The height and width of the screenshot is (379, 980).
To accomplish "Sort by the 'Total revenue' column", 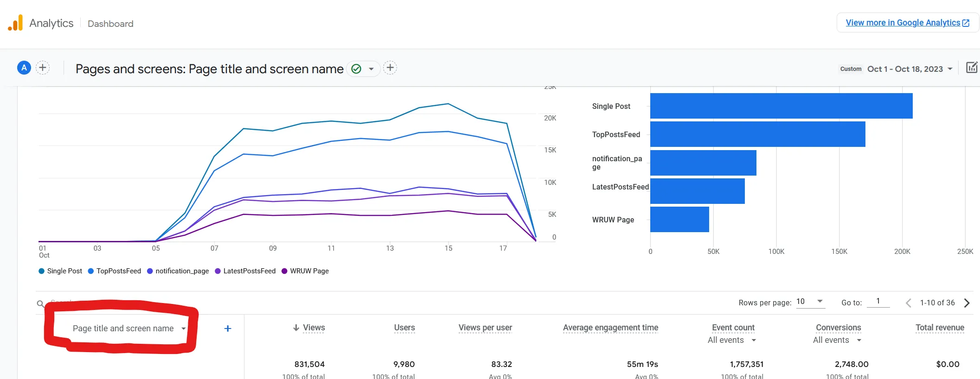I will 940,328.
